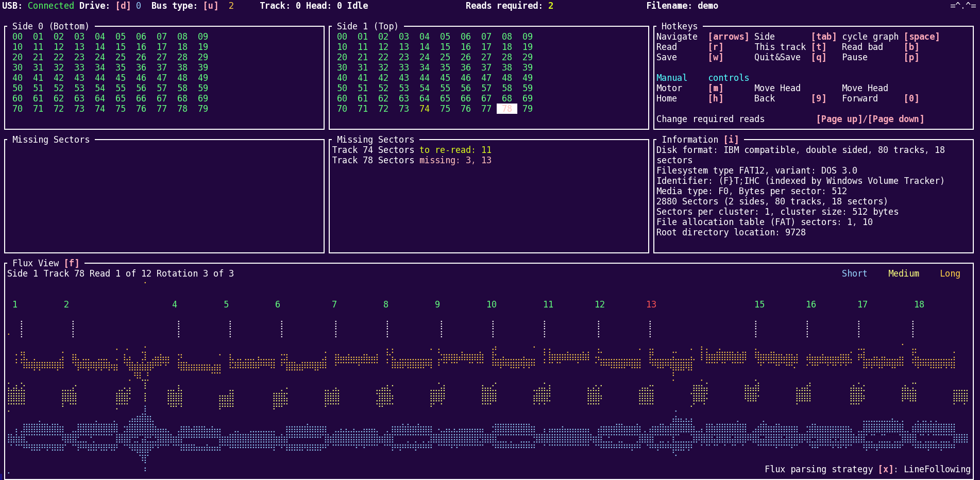This screenshot has width=980, height=480.
Task: Click 'Filesystem type FAT12, variant: DOS 3.0'
Action: pyautogui.click(x=757, y=170)
